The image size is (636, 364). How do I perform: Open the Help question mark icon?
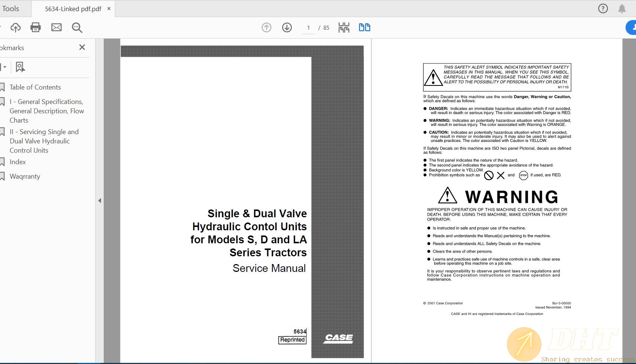coord(603,9)
